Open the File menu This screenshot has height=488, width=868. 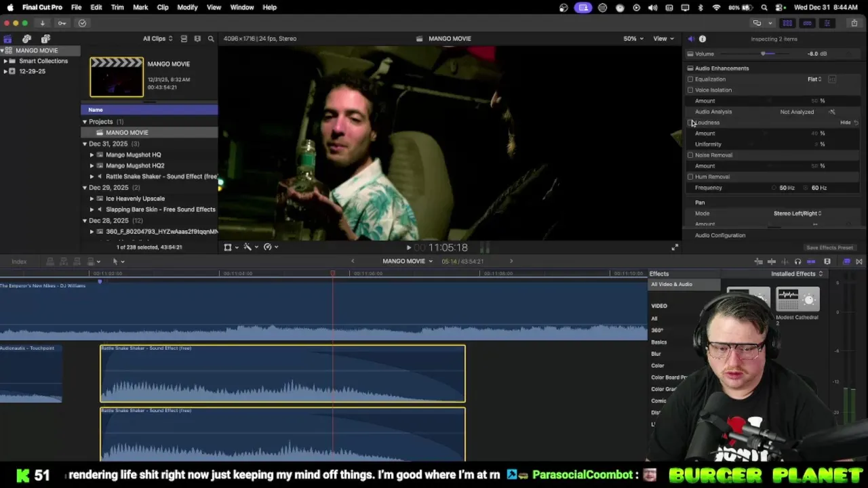[76, 7]
